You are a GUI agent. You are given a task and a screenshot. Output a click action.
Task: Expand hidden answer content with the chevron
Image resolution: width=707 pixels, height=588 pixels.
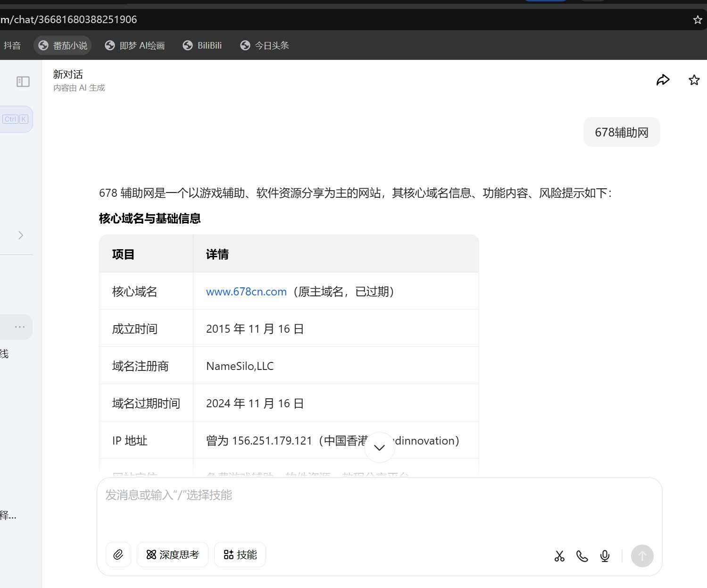coord(379,446)
